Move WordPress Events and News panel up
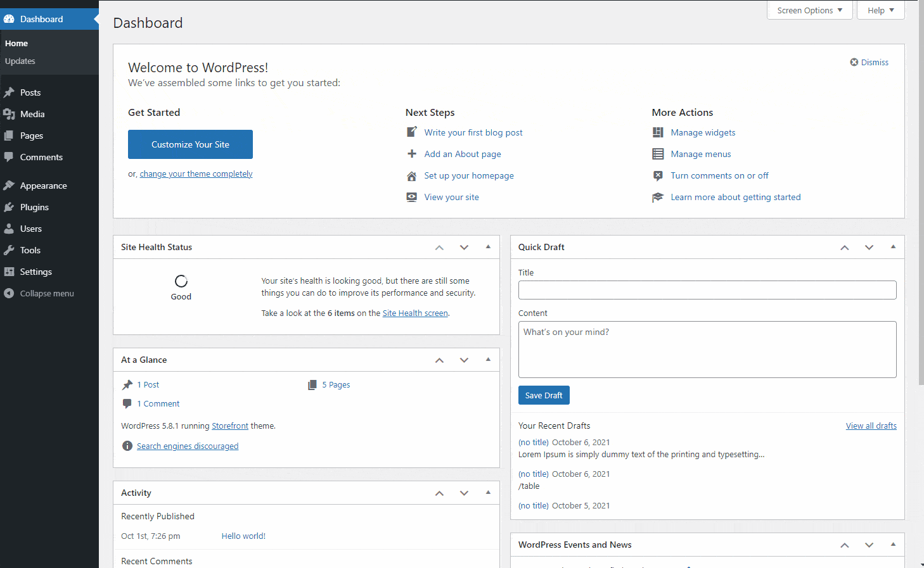 coord(844,545)
